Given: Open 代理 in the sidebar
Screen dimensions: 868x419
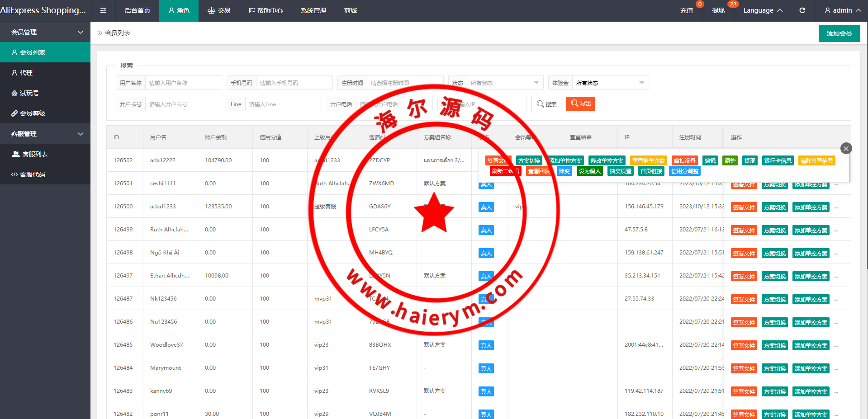Looking at the screenshot, I should (45, 73).
